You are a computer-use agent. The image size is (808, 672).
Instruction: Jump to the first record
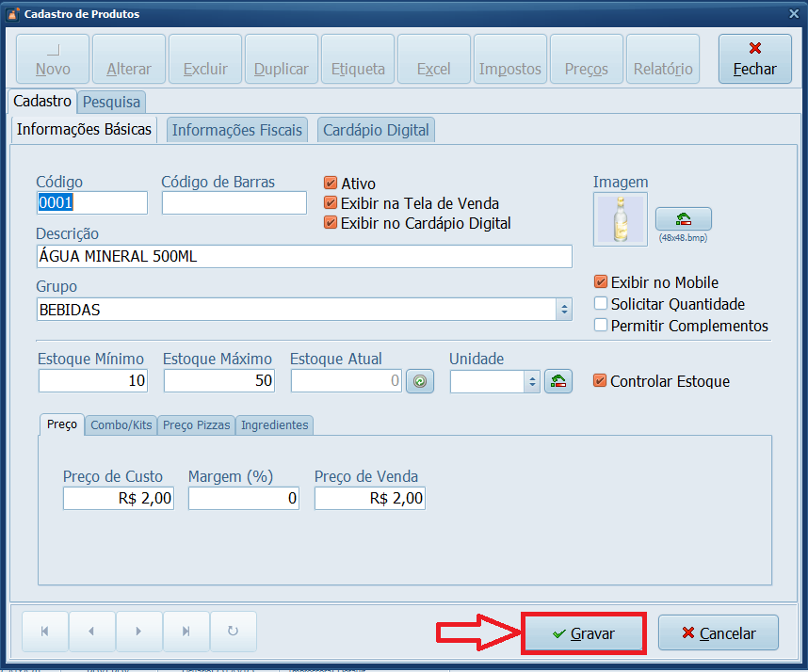pos(44,632)
